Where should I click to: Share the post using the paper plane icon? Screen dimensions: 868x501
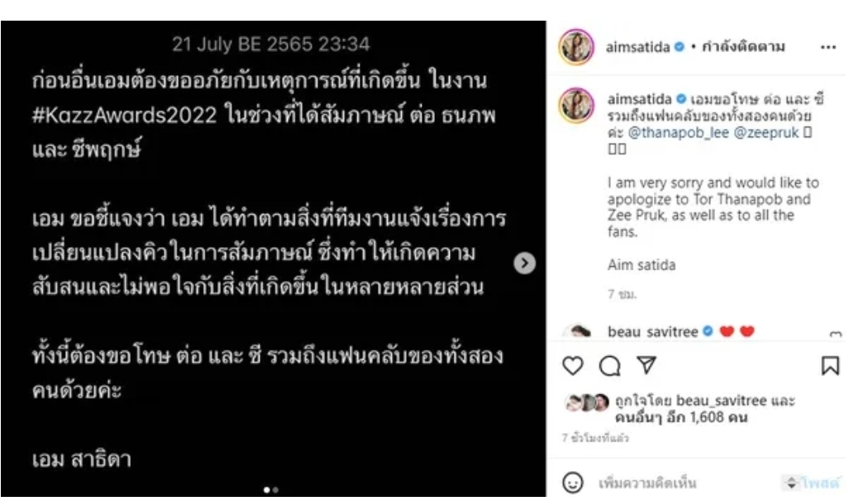pos(646,365)
